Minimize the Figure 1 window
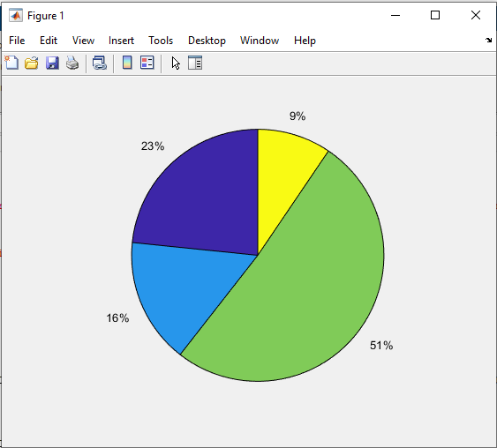This screenshot has height=448, width=497. 395,15
